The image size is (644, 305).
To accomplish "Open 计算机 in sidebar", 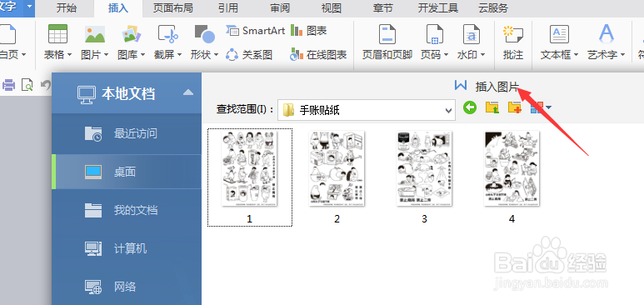I will (127, 248).
